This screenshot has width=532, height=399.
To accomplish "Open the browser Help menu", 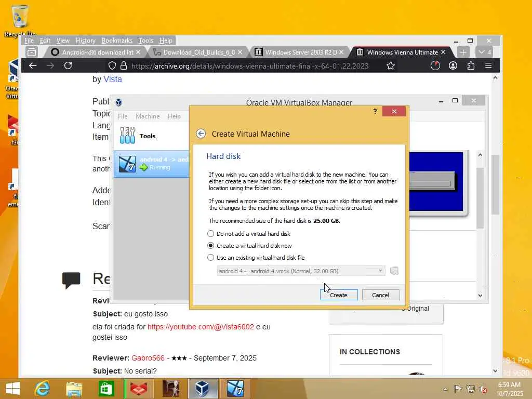I will (x=166, y=41).
